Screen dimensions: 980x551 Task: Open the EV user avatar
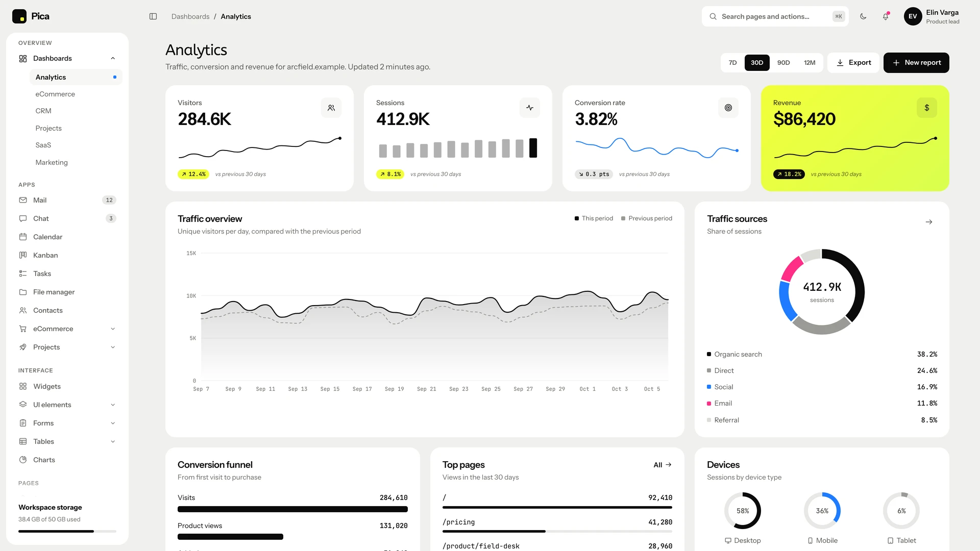point(913,16)
